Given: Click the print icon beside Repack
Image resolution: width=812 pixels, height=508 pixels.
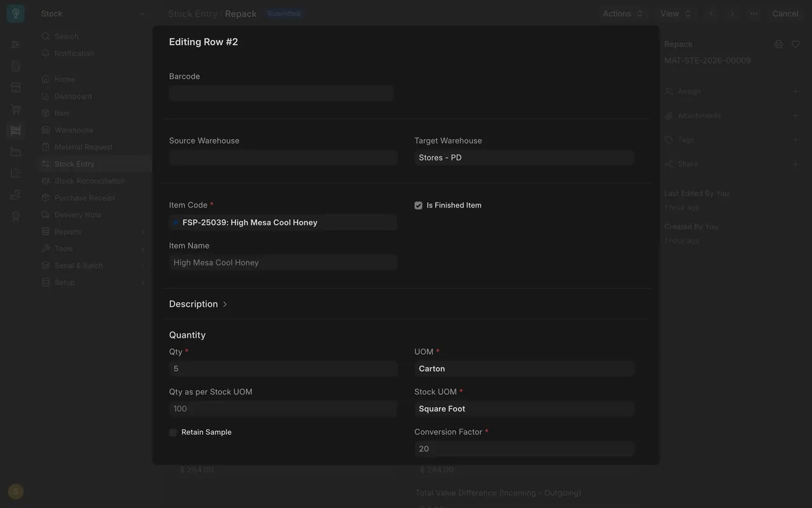Looking at the screenshot, I should tap(778, 44).
